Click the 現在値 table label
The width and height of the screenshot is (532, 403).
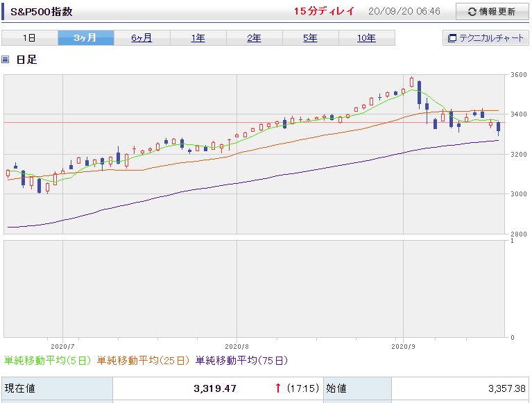[20, 388]
